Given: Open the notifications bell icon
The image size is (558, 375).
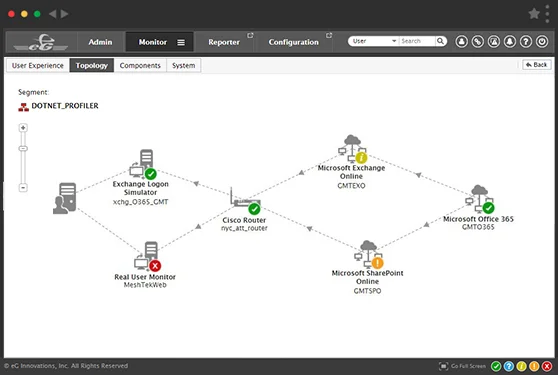Looking at the screenshot, I should [510, 42].
